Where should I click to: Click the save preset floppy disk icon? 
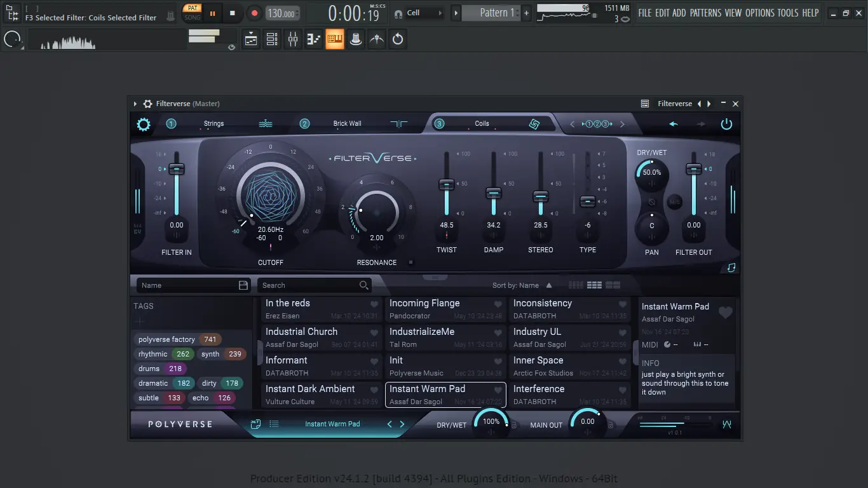pyautogui.click(x=243, y=285)
